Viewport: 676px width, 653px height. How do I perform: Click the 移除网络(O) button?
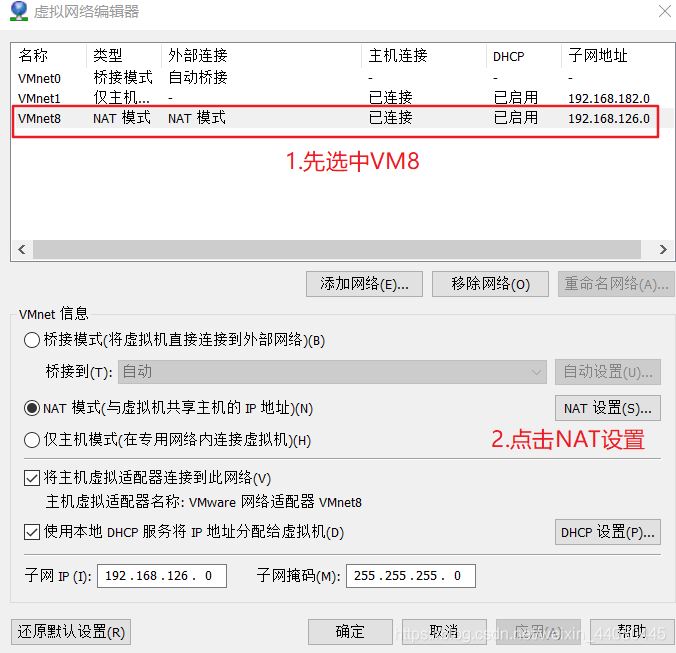tap(490, 284)
